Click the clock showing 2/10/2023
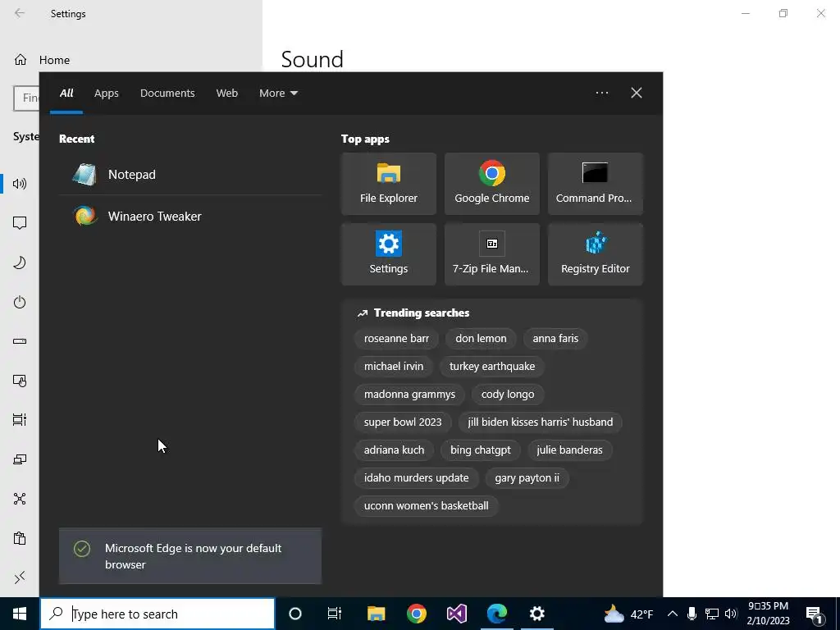Viewport: 840px width, 630px height. 768,614
